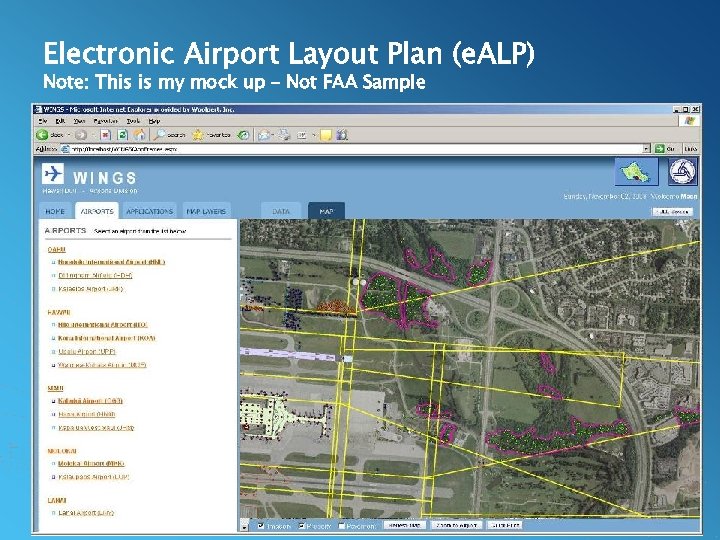Open Kapalua West Maui (JHM) link
The height and width of the screenshot is (540, 720).
(96, 428)
